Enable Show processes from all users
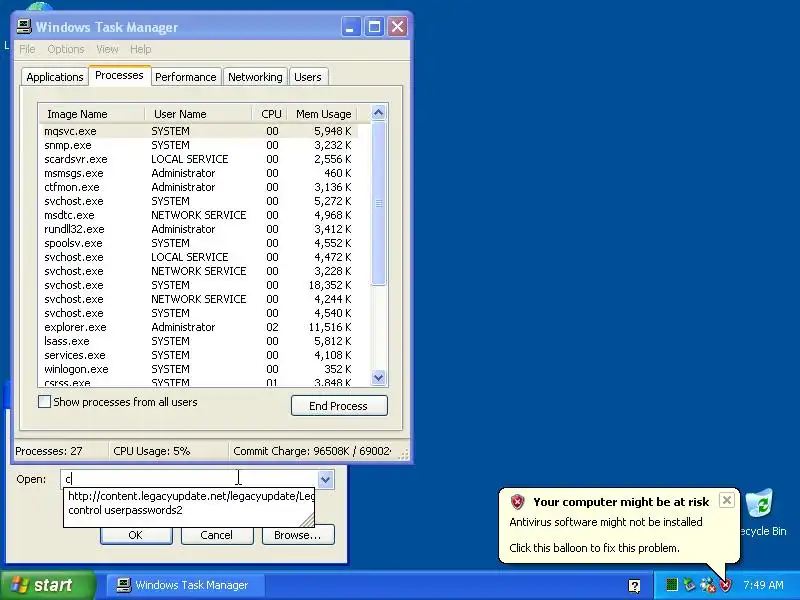800x600 pixels. [44, 402]
